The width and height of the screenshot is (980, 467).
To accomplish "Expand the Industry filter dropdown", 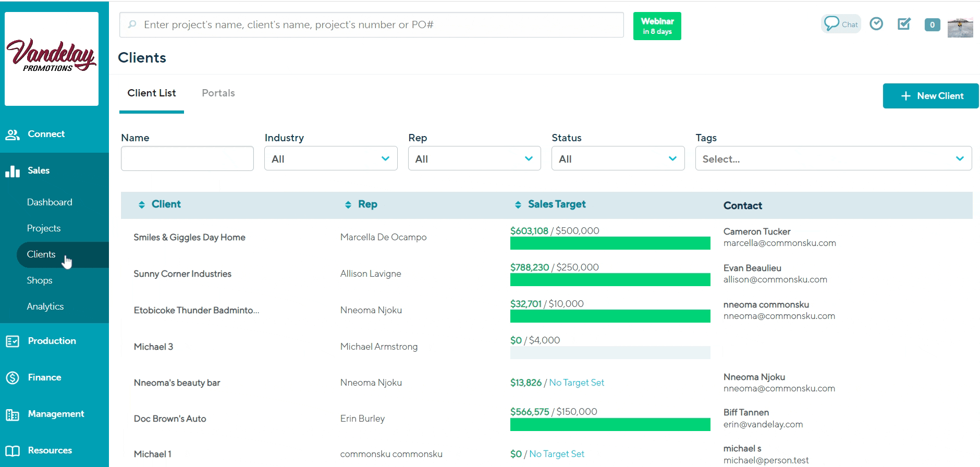I will [x=330, y=159].
